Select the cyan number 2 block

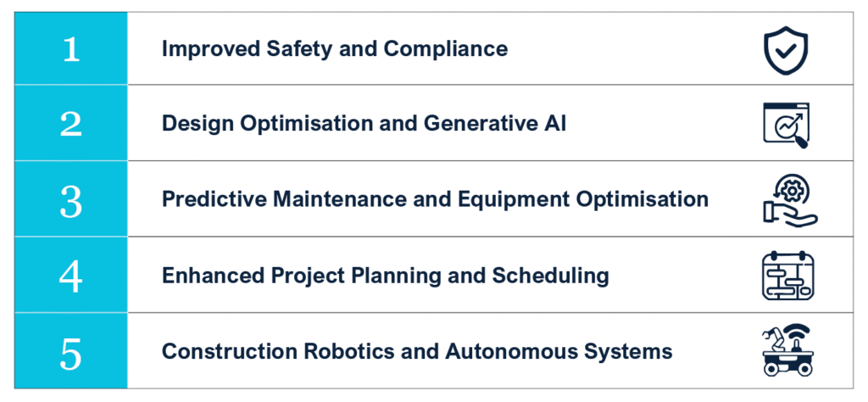pos(71,124)
